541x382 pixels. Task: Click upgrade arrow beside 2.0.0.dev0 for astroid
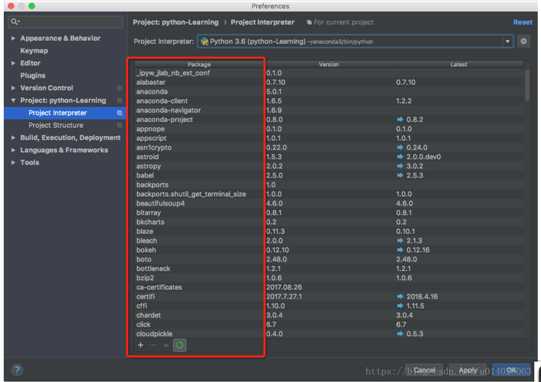400,157
